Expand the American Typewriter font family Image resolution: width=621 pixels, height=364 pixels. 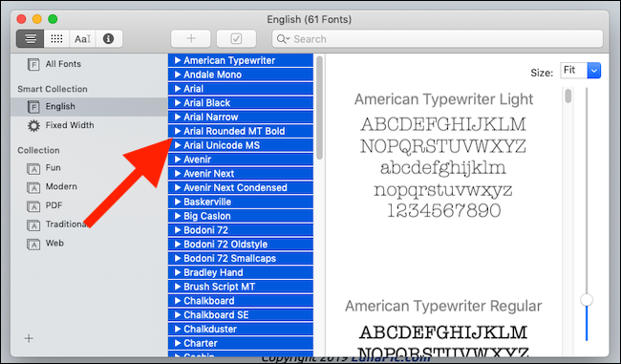[178, 60]
